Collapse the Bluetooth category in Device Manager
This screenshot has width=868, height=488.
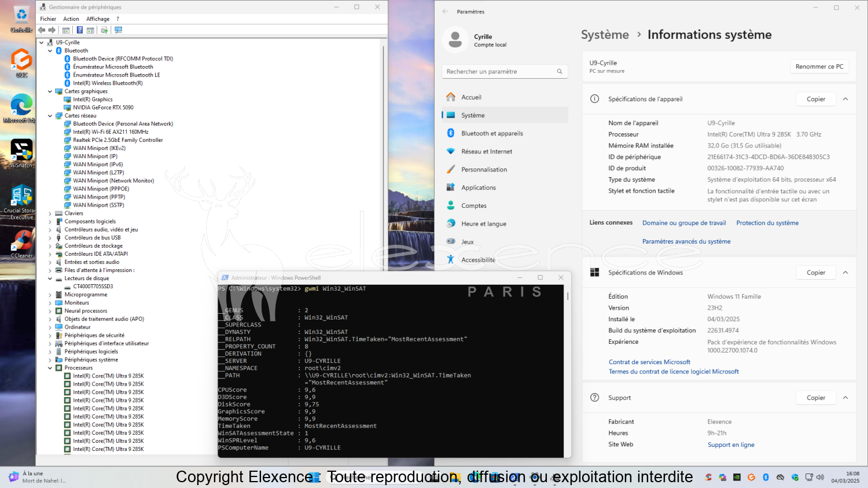click(x=50, y=51)
